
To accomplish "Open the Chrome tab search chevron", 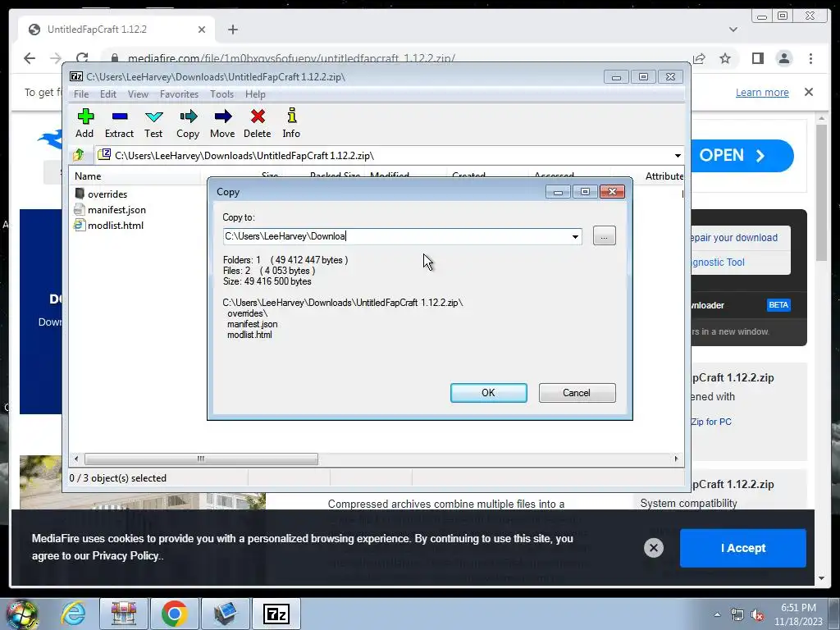I will coord(733,30).
